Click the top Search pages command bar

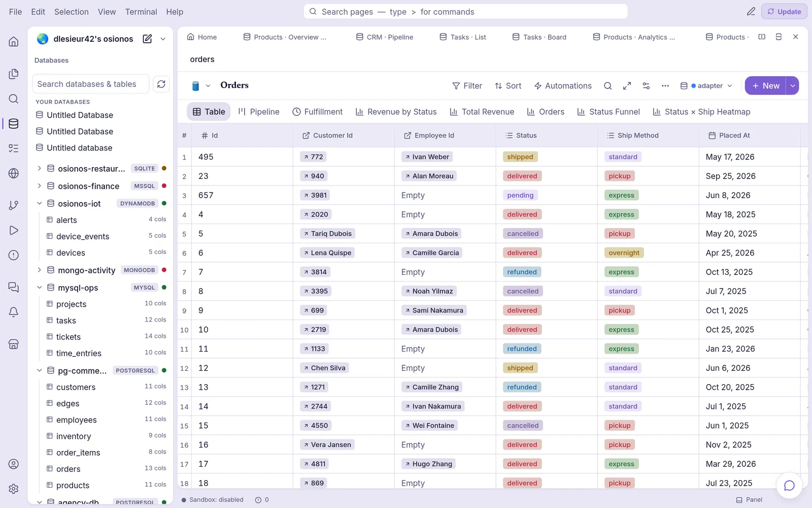point(465,12)
